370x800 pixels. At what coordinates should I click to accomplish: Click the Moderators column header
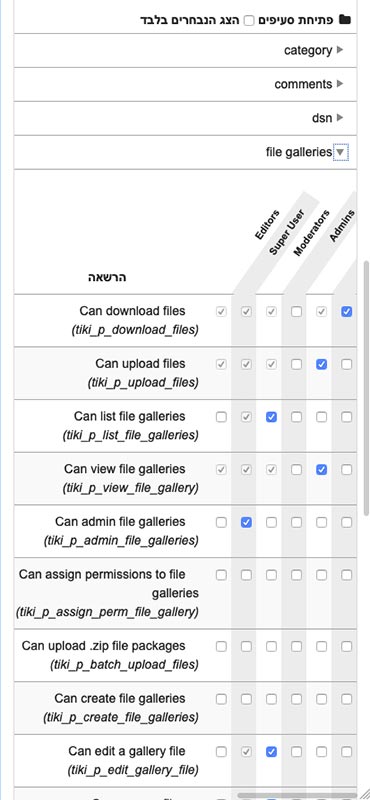point(311,233)
